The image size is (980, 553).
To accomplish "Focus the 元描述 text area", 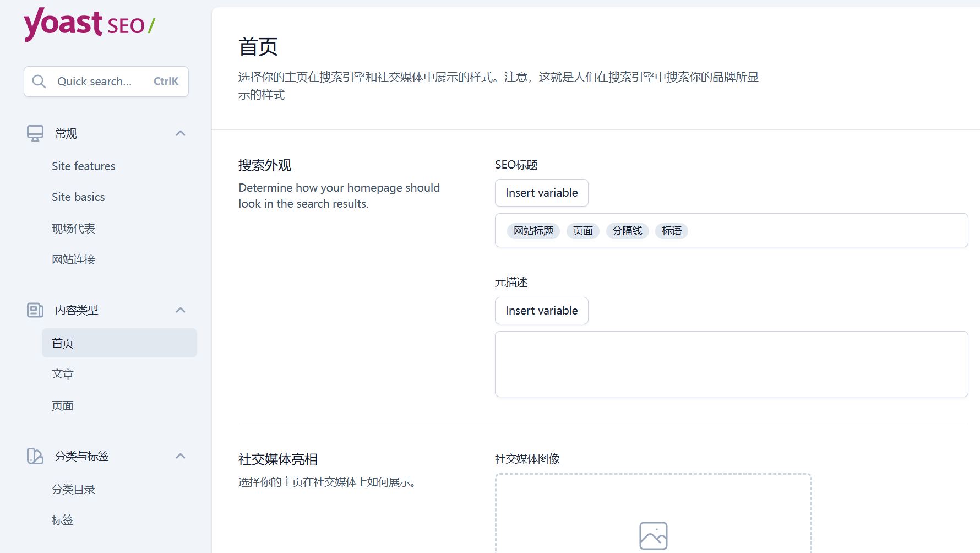I will 731,364.
